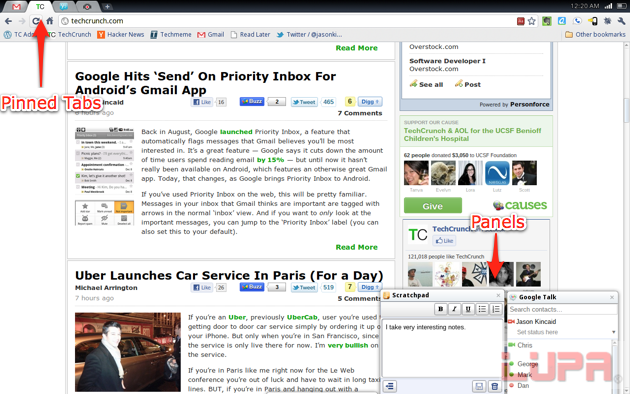Click the green Give button
Image resolution: width=630 pixels, height=394 pixels.
[x=433, y=206]
